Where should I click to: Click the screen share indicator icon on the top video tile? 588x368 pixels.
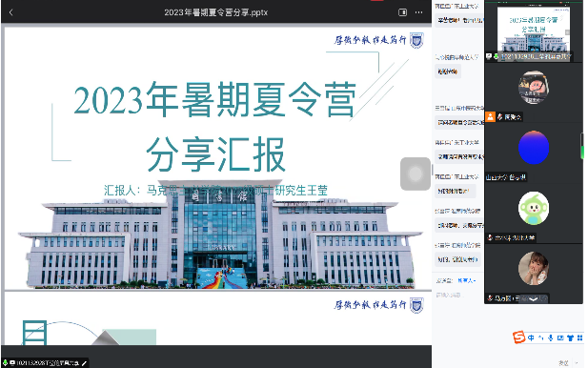coord(489,56)
